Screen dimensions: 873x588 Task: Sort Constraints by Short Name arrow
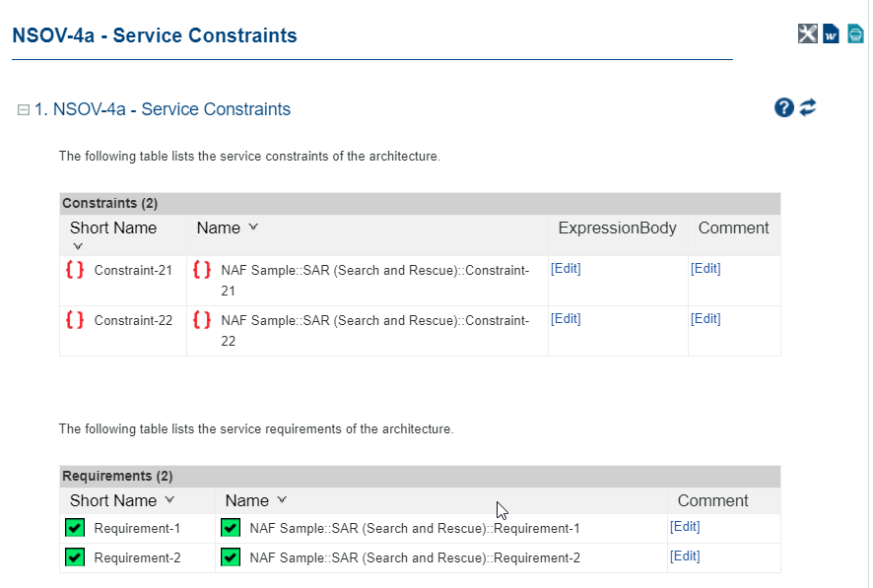(x=78, y=246)
